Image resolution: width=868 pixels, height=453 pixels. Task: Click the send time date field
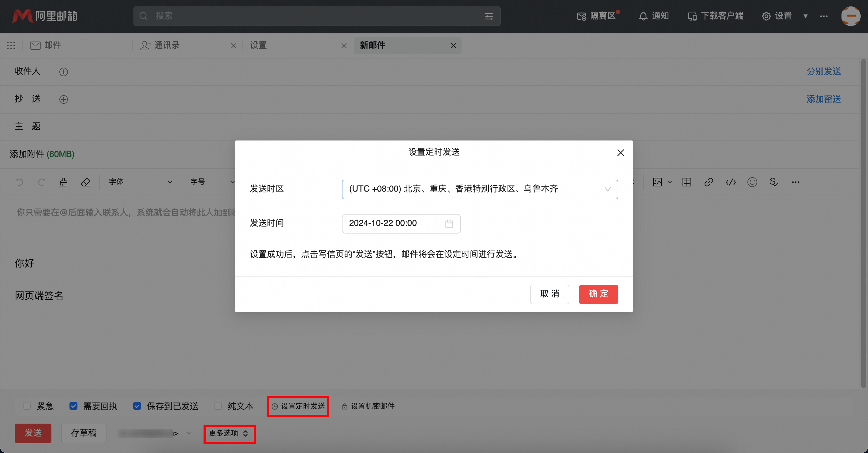click(x=391, y=223)
